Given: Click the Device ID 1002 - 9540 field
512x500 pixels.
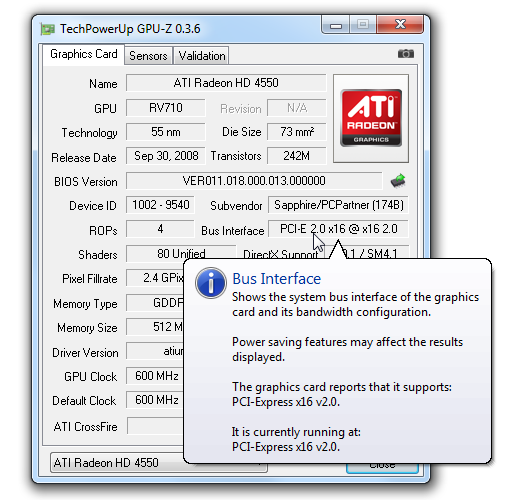Looking at the screenshot, I should point(160,205).
